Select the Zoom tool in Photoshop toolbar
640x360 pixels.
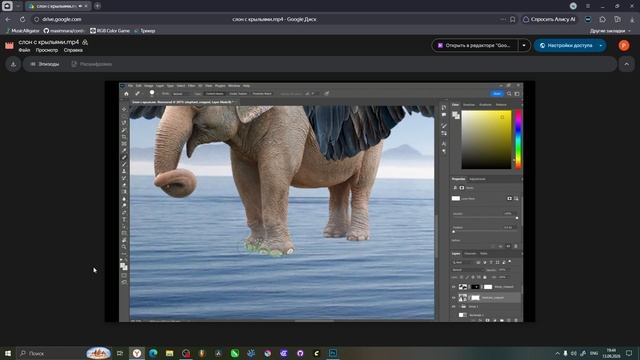(x=124, y=247)
